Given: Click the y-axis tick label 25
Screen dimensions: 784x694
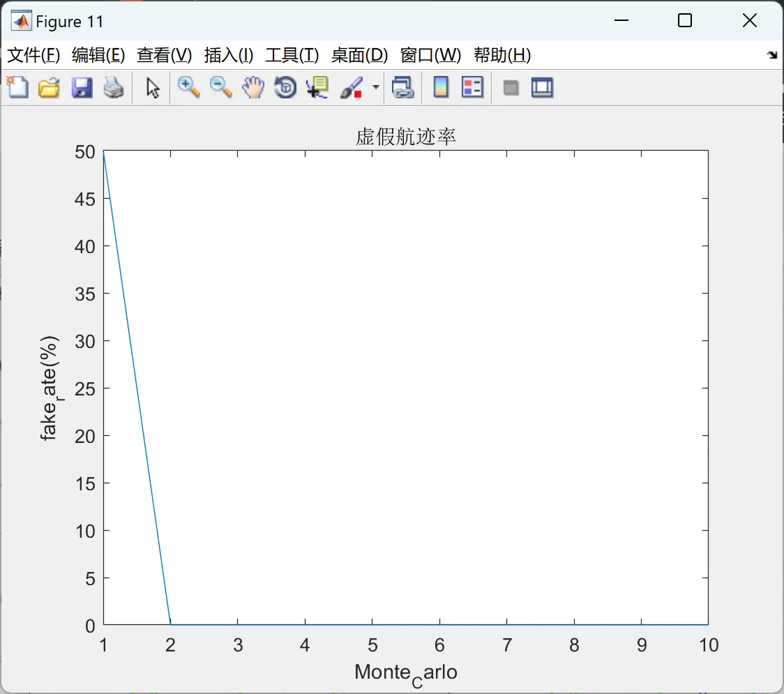Looking at the screenshot, I should 84,389.
